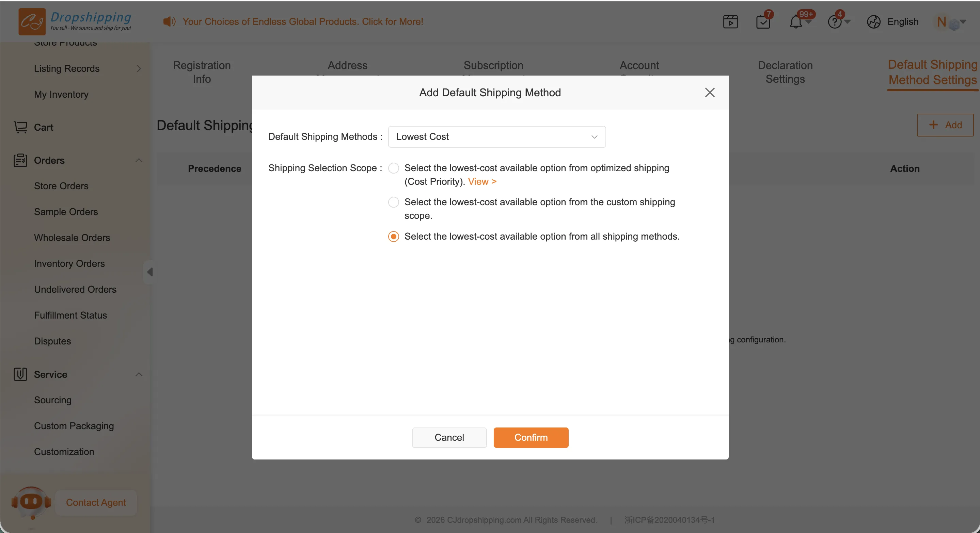Screen dimensions: 980x533
Task: Click the globe language icon
Action: point(873,22)
